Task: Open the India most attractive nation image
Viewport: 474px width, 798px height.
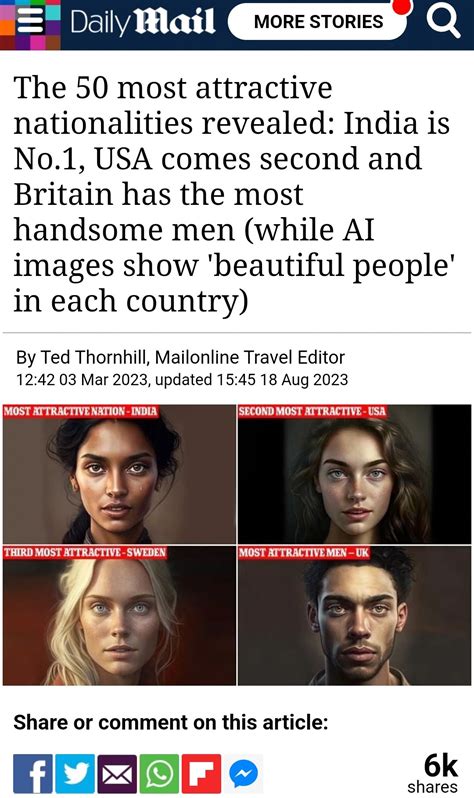Action: [x=119, y=474]
